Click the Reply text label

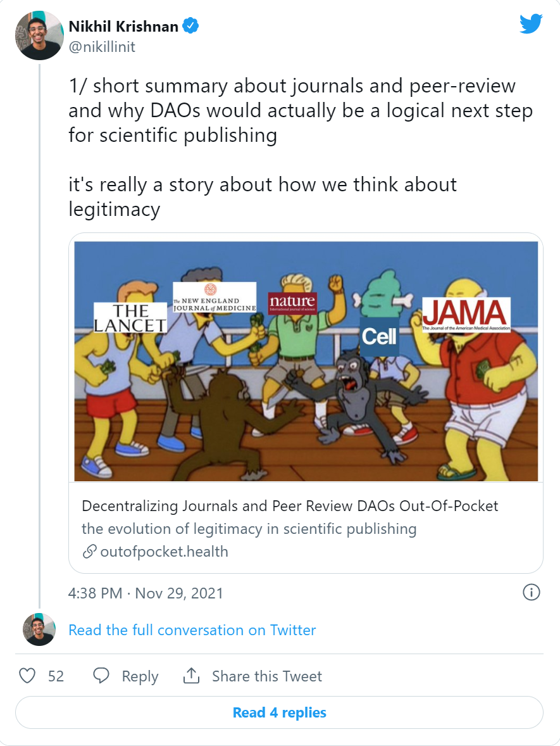point(140,676)
